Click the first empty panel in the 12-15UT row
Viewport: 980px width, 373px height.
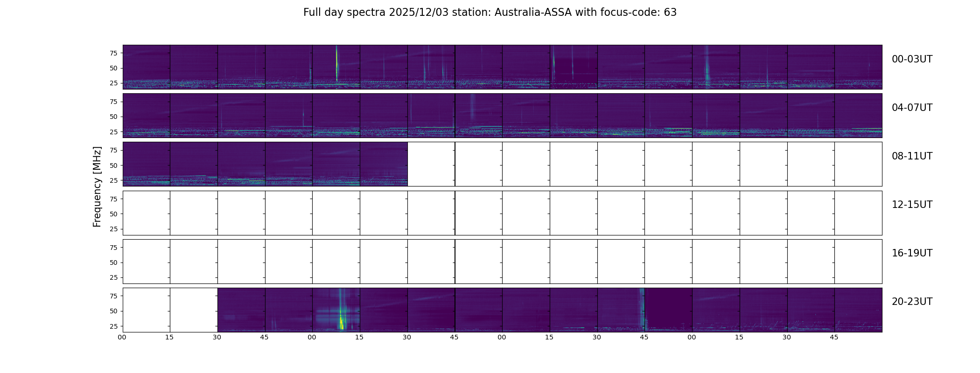pyautogui.click(x=147, y=213)
